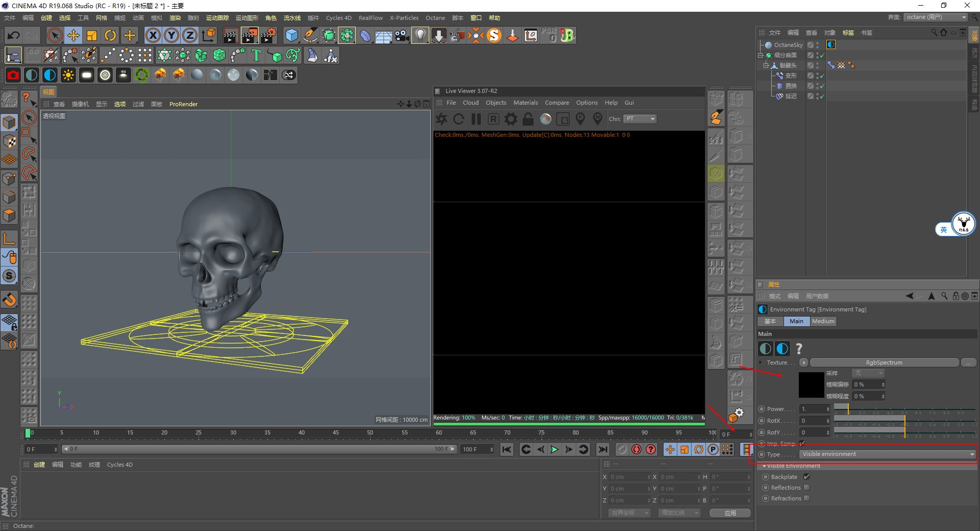Click the Live Viewer lock resolution icon
Screen dimensions: 980x531
click(528, 119)
